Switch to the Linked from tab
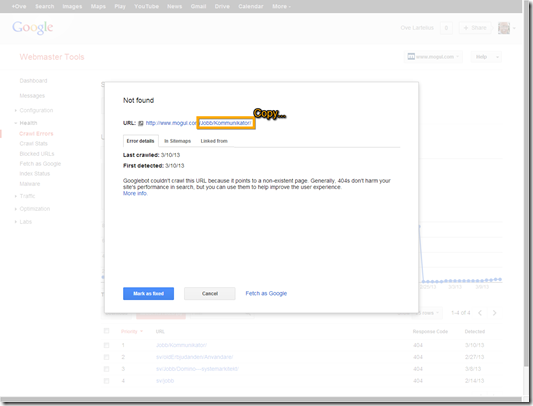 (214, 141)
